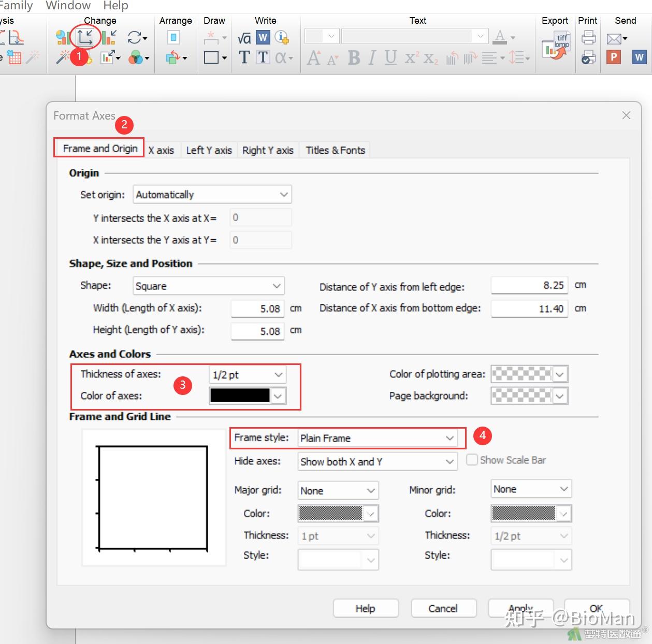Screen dimensions: 652x644
Task: Click the Send to PowerPoint icon
Action: point(613,57)
